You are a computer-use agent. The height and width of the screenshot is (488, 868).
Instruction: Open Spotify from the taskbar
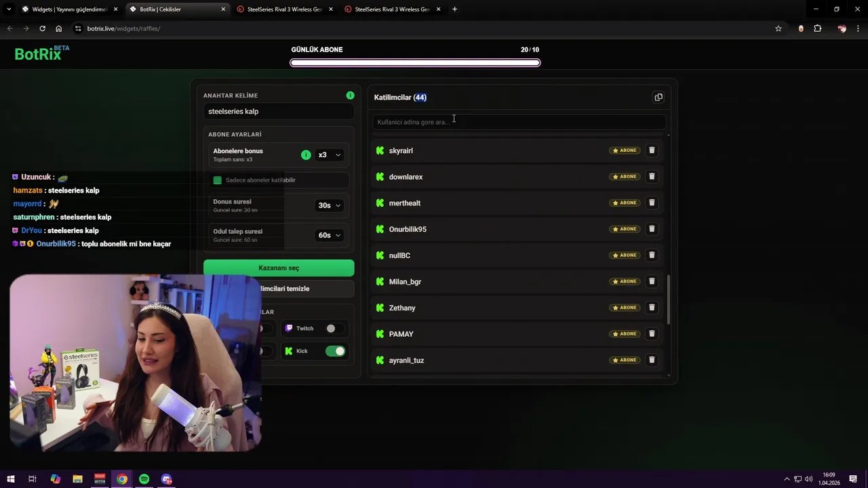144,479
